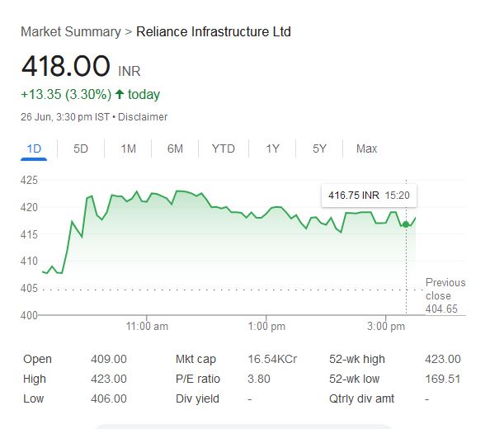Open the Max range tab
The width and height of the screenshot is (504, 429).
(366, 148)
